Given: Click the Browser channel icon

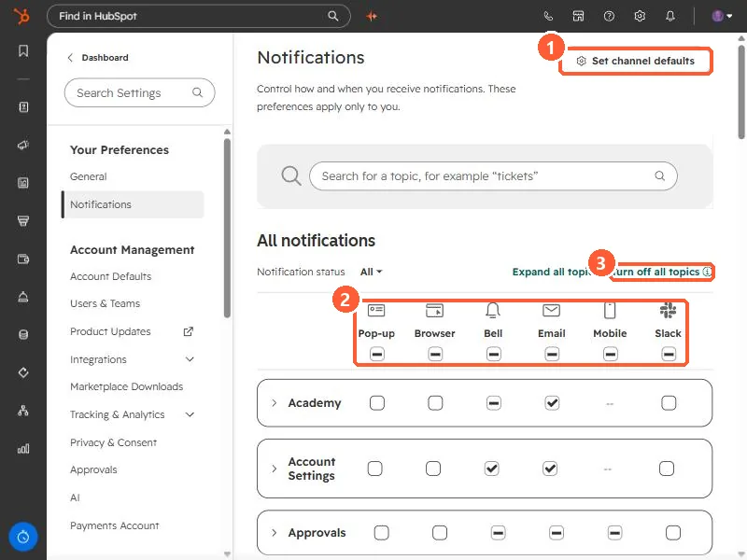Looking at the screenshot, I should [434, 311].
